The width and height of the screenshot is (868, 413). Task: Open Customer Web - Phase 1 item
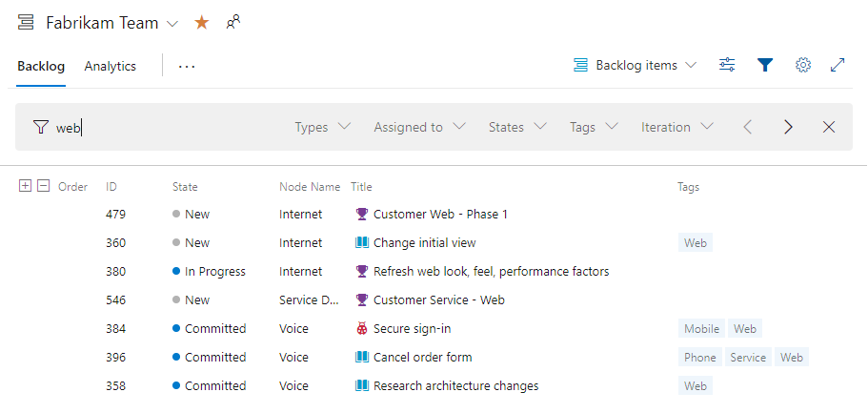click(x=440, y=215)
